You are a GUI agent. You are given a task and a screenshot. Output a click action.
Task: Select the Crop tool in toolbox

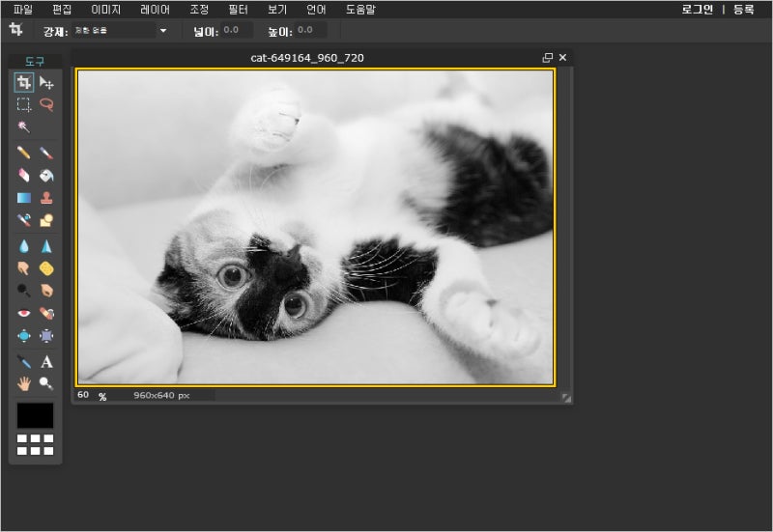click(x=23, y=82)
